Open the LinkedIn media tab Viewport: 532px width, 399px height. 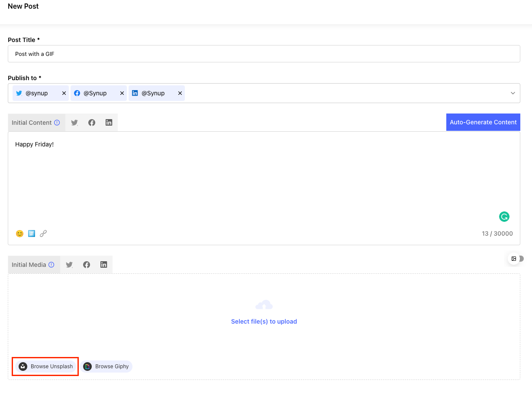coord(103,265)
